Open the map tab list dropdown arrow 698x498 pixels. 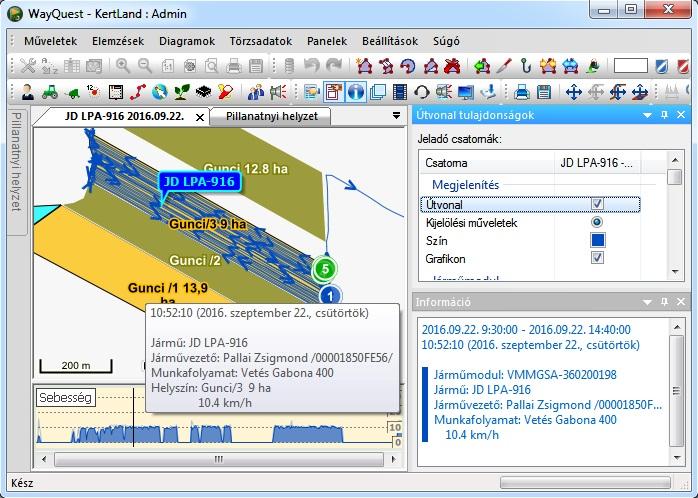tap(396, 116)
